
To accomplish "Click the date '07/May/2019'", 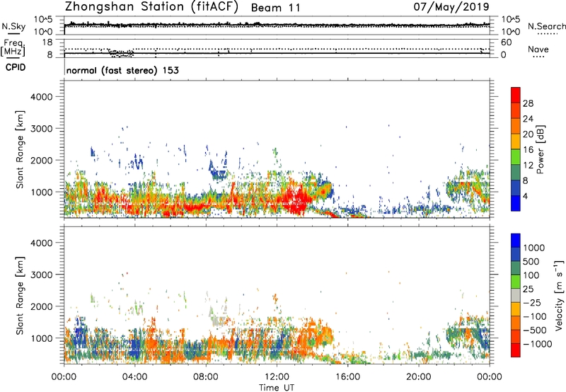I will pyautogui.click(x=451, y=7).
